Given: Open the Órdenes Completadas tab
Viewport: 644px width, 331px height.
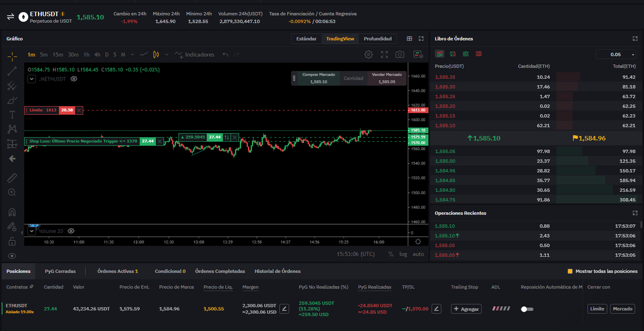Looking at the screenshot, I should pyautogui.click(x=220, y=271).
